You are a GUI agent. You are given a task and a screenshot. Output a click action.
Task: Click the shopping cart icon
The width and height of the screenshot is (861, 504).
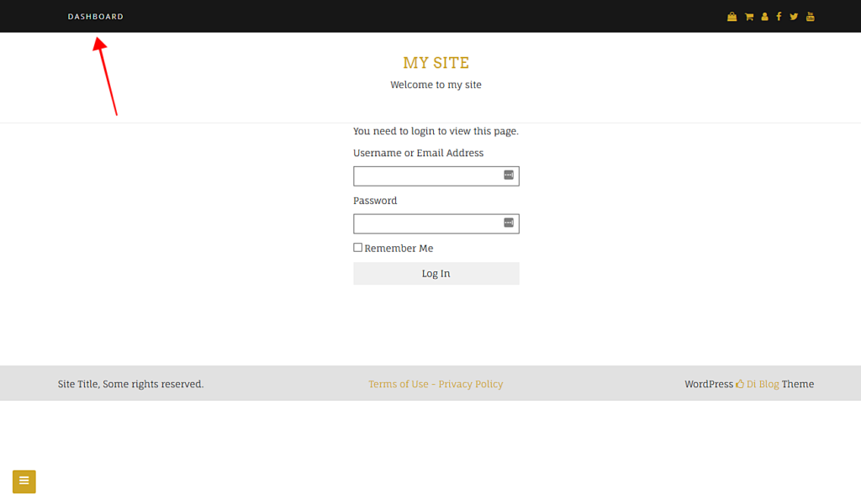748,16
